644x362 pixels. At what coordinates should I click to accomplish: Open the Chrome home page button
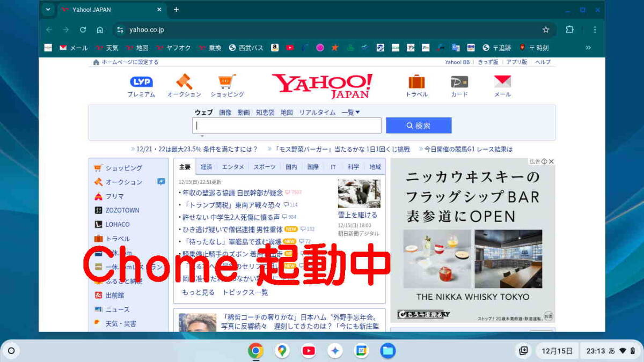pyautogui.click(x=100, y=29)
